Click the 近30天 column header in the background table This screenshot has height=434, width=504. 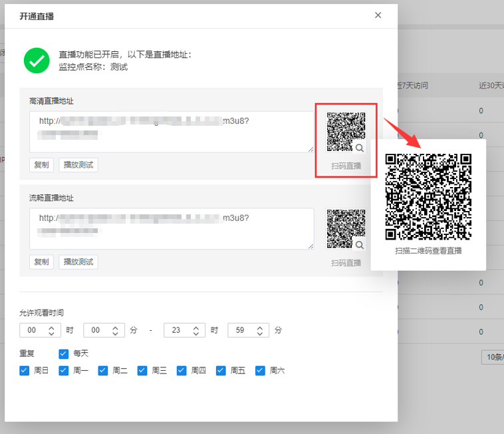[491, 86]
